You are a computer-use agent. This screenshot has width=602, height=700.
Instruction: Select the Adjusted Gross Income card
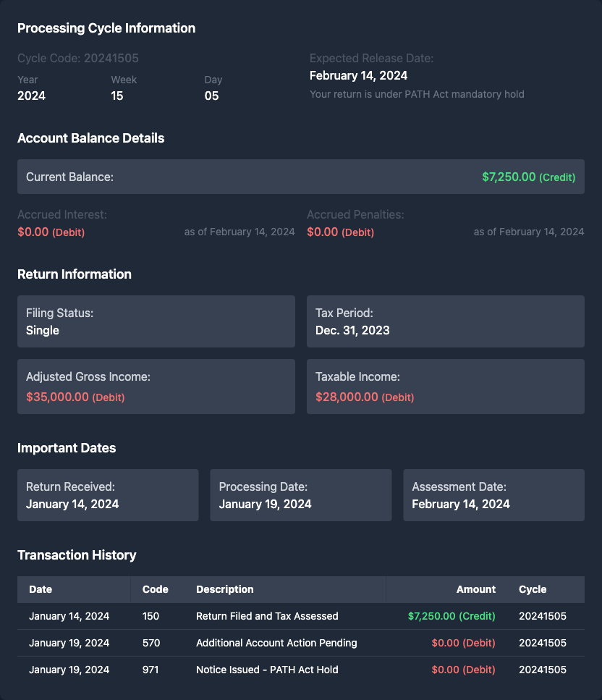(x=156, y=387)
